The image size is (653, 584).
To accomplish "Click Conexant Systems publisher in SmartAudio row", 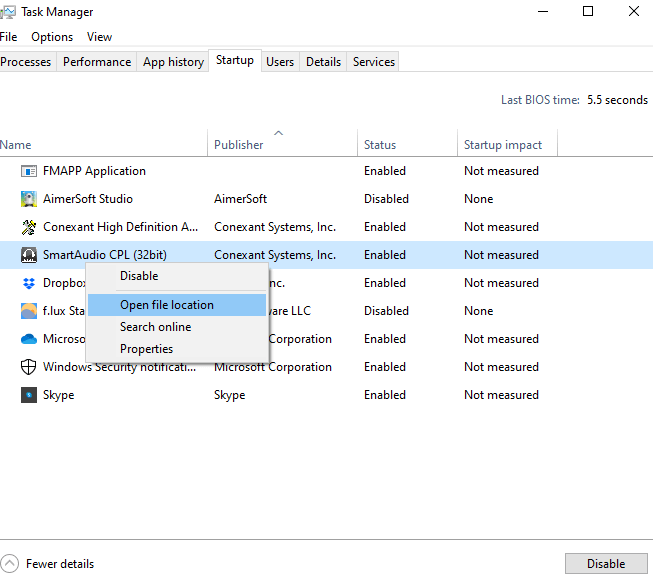I will [275, 255].
